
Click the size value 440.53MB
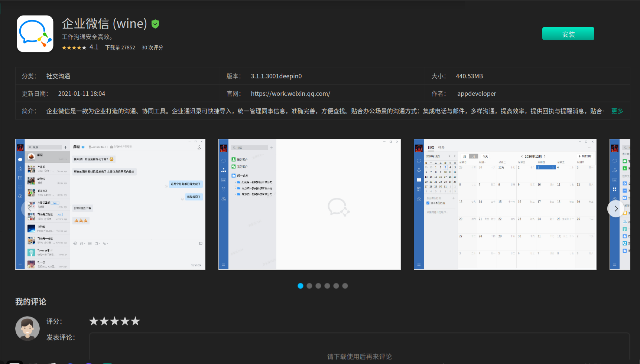(470, 76)
